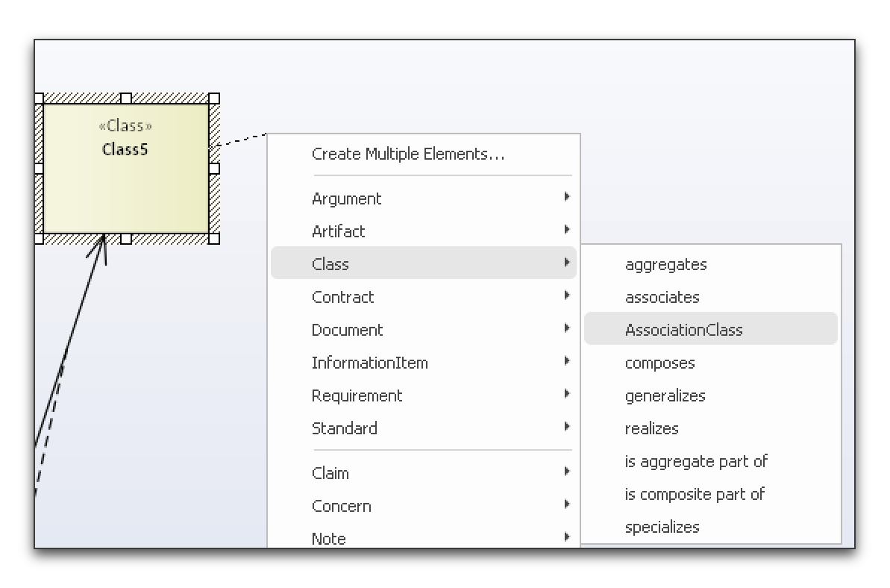This screenshot has width=890, height=588.
Task: Choose Argument from the context menu
Action: [346, 198]
